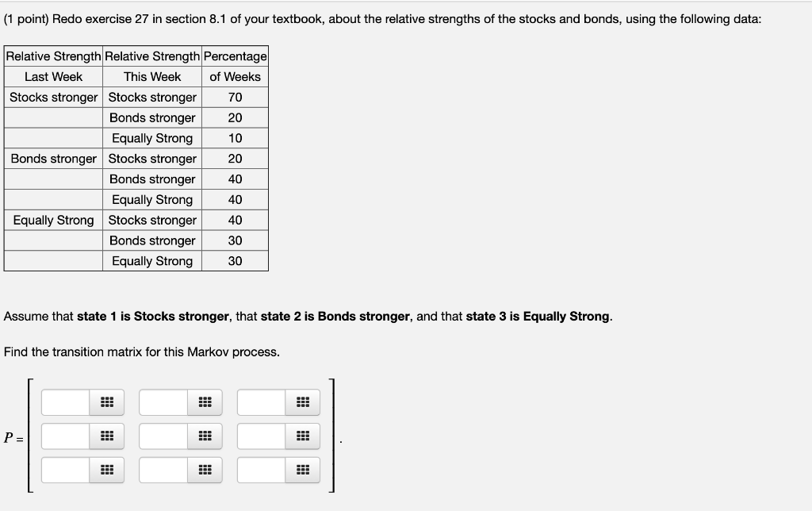
Task: Open the math keypad for the middle-left matrix entry
Action: tap(108, 436)
